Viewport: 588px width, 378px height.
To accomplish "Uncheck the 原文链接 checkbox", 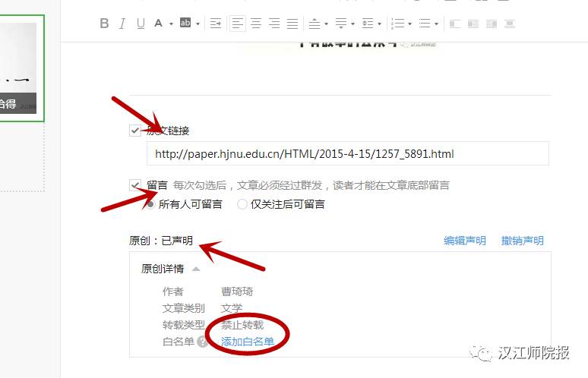I will click(x=135, y=131).
